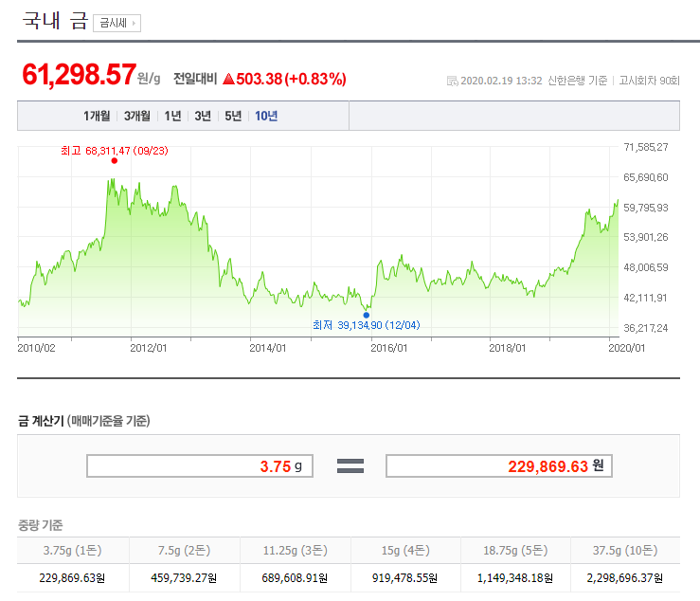The image size is (700, 601).
Task: Click the small arrow in the 금시세 button
Action: (134, 23)
